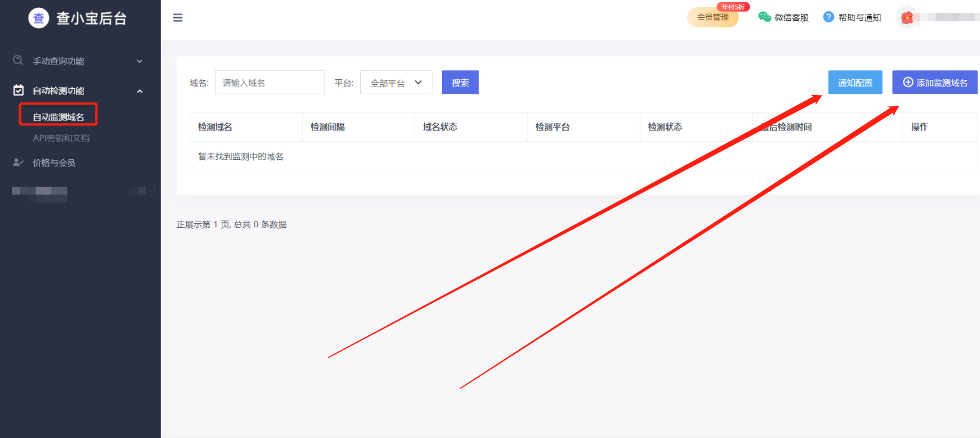Click 添加监测域名 button
This screenshot has height=438, width=980.
(x=935, y=82)
